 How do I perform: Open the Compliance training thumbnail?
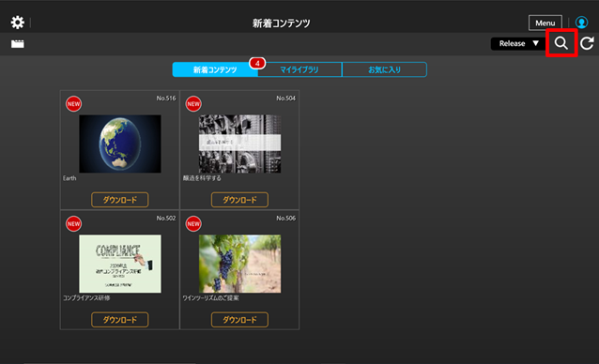(x=120, y=264)
